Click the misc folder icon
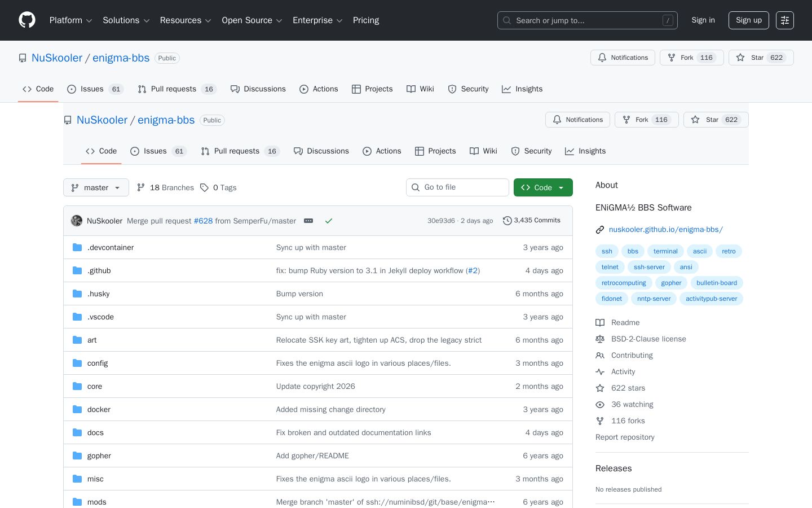812x508 pixels. [77, 479]
